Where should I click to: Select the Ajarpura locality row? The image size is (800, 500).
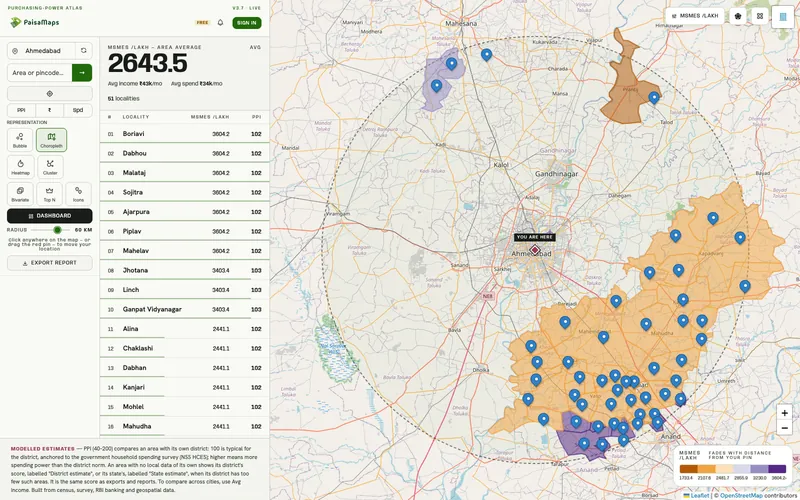(184, 212)
